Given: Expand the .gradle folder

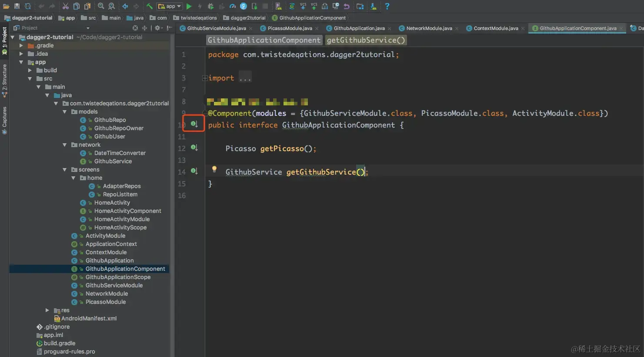Looking at the screenshot, I should pyautogui.click(x=21, y=45).
